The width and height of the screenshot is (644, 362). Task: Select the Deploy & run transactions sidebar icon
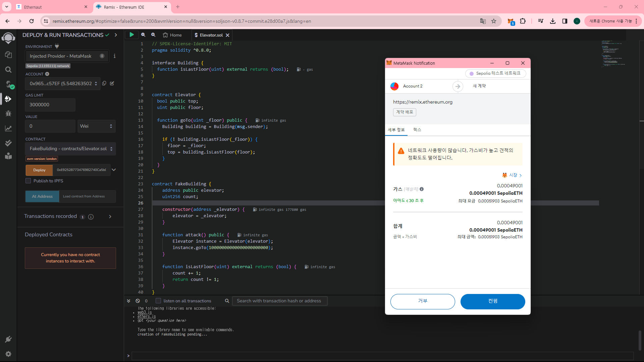8,99
